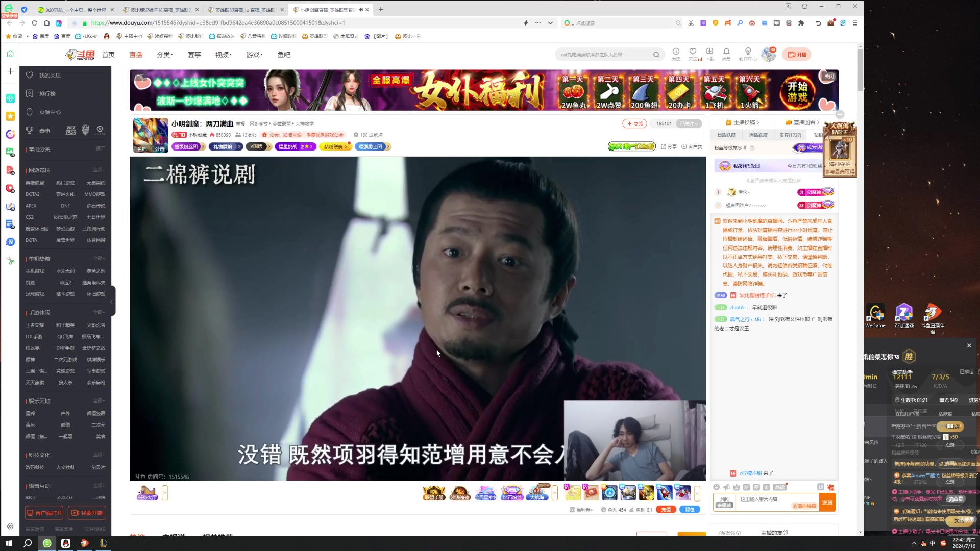Click the search magnifier in Douyu search box
Image resolution: width=980 pixels, height=551 pixels.
tap(656, 55)
